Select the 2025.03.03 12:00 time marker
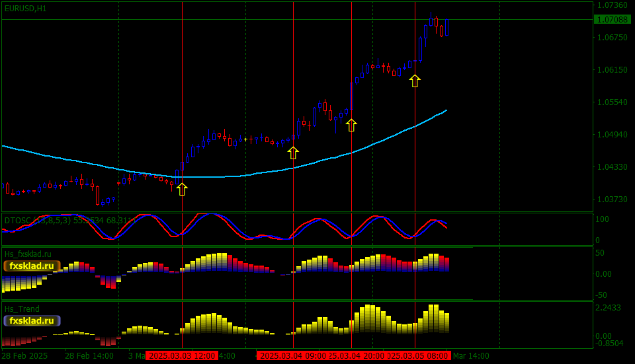The image size is (635, 364). (182, 356)
